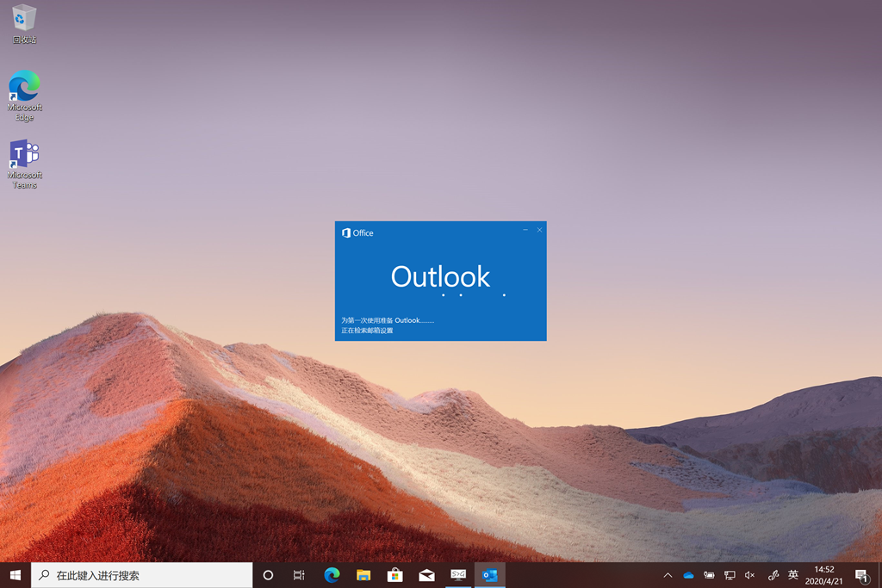The image size is (882, 588).
Task: Open the Action Center notifications icon
Action: 861,575
